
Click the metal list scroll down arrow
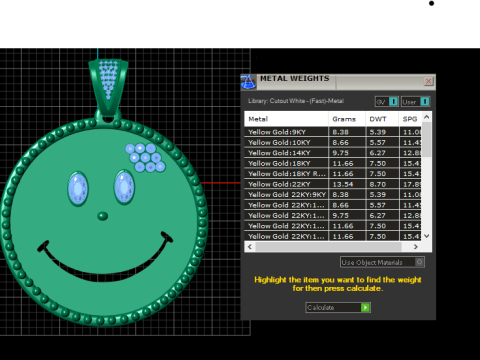pyautogui.click(x=427, y=236)
